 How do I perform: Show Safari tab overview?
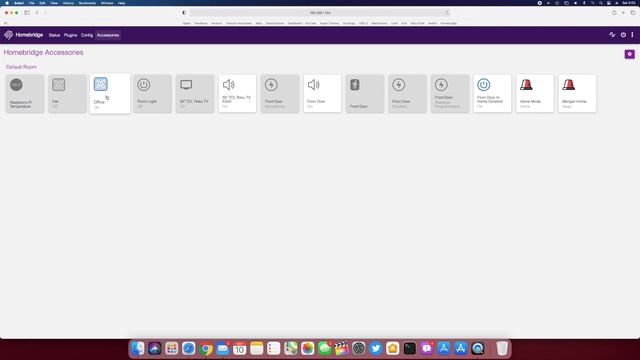(633, 13)
